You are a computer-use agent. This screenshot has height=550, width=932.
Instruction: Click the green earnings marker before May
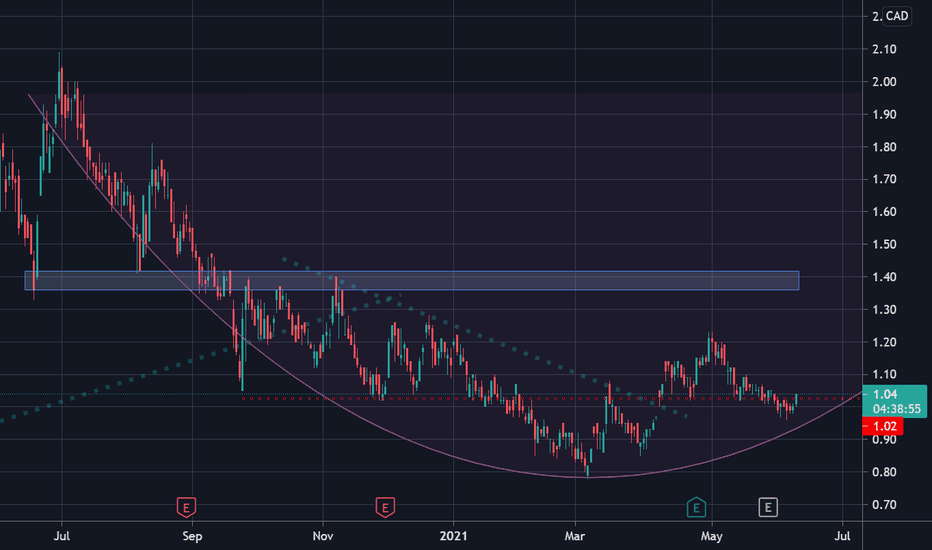696,507
